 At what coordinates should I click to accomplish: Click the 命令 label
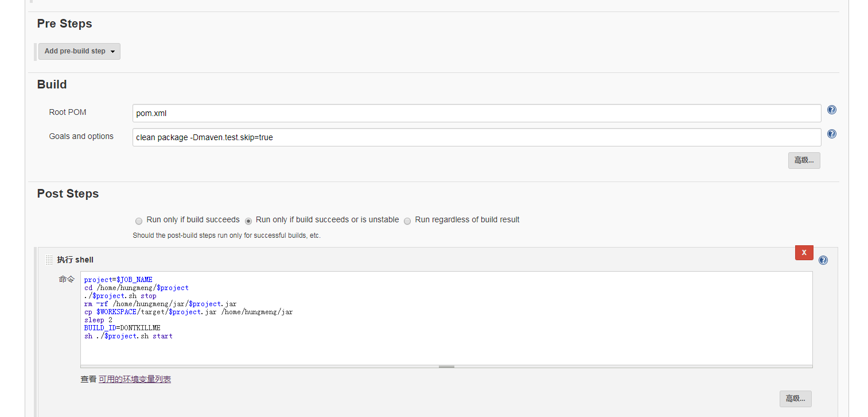click(x=67, y=279)
